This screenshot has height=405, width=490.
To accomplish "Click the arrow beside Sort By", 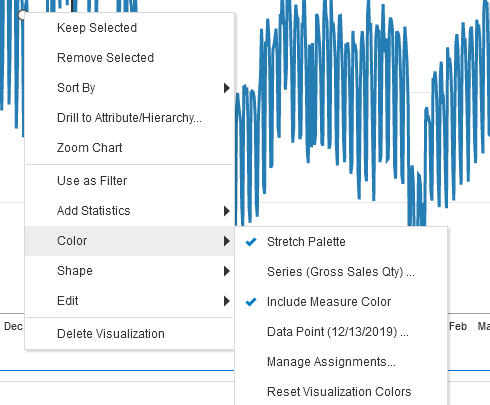I will 227,88.
